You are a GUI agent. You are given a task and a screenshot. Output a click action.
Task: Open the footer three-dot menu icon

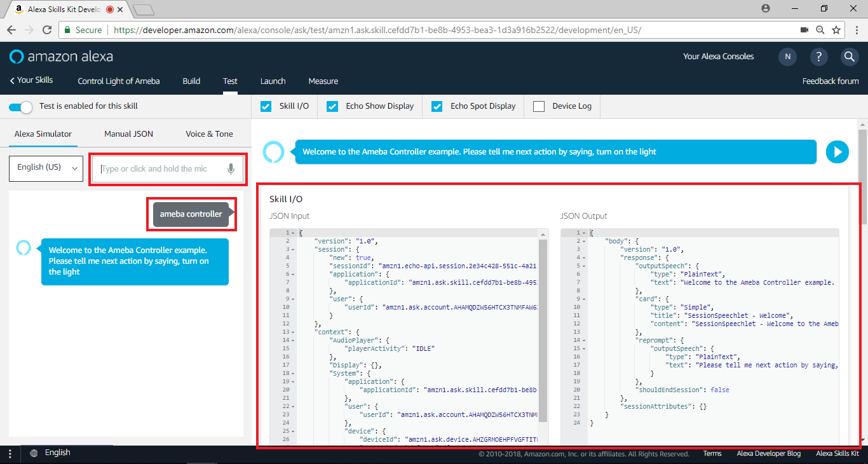[10, 453]
